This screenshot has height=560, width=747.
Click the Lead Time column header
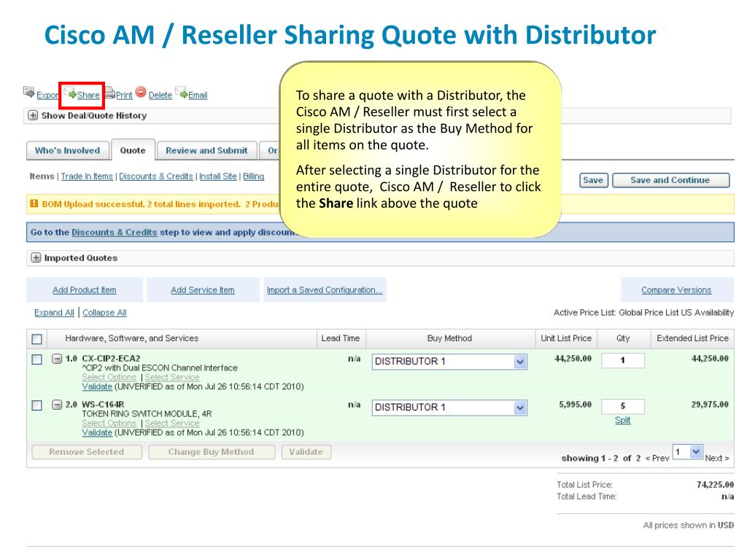pos(341,338)
